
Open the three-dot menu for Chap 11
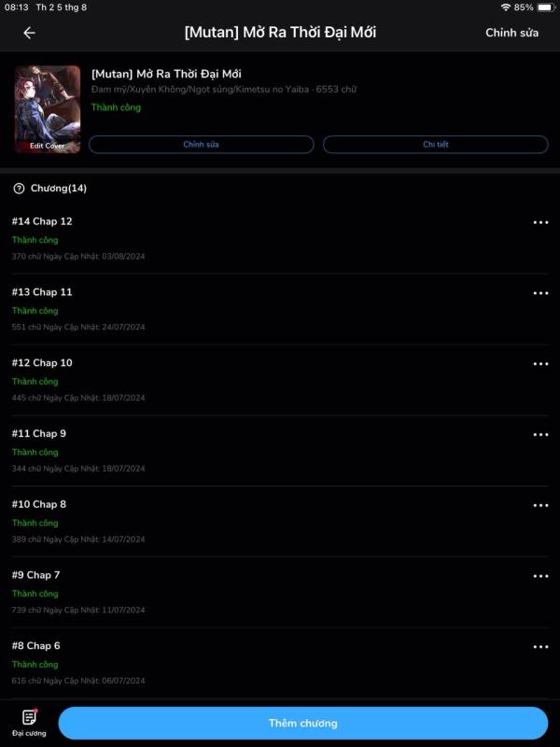540,293
